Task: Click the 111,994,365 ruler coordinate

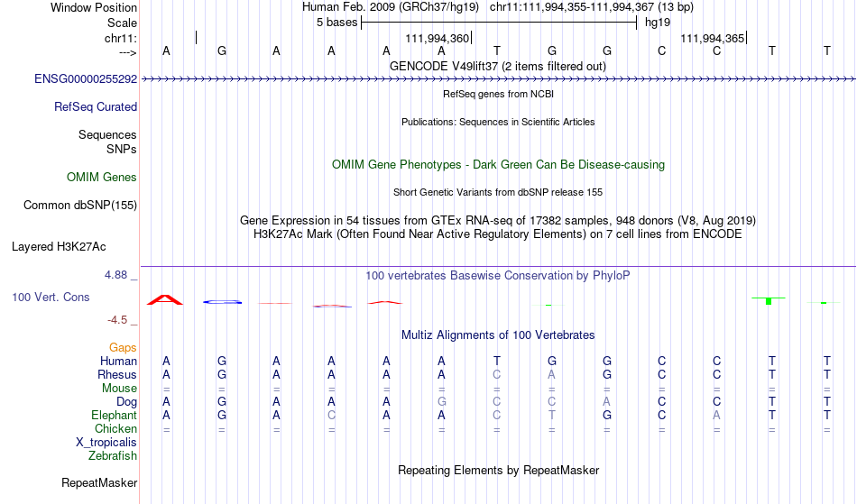Action: 712,38
